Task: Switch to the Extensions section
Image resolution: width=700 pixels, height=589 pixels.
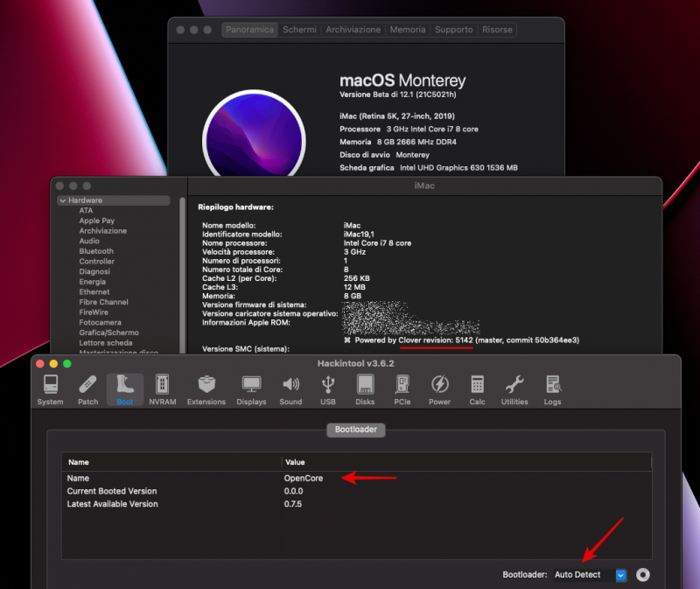Action: [206, 389]
